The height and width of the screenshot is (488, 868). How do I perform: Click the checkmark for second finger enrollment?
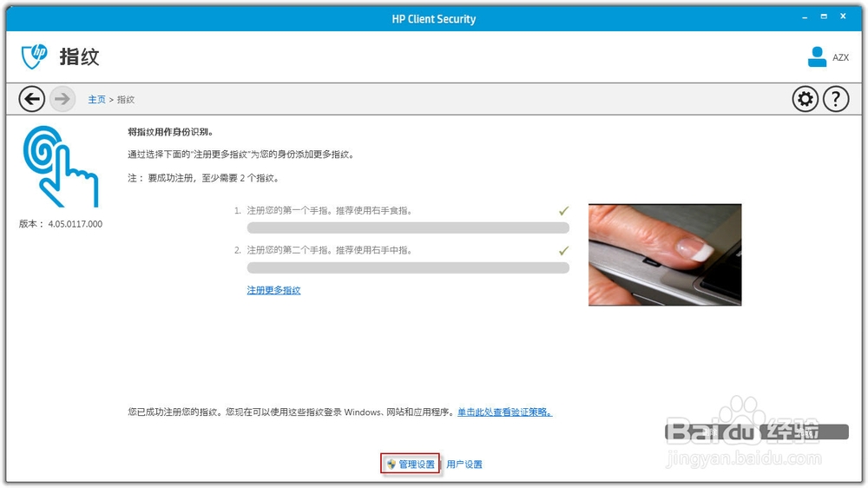[563, 251]
